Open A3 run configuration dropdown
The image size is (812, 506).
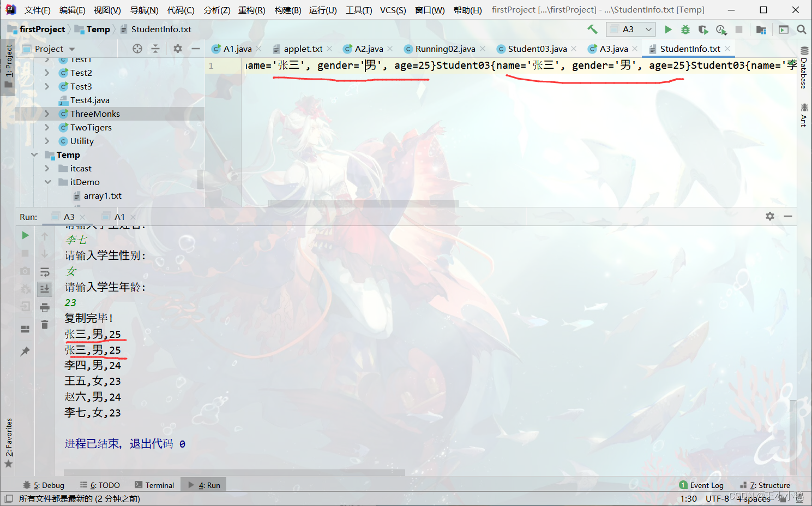630,29
